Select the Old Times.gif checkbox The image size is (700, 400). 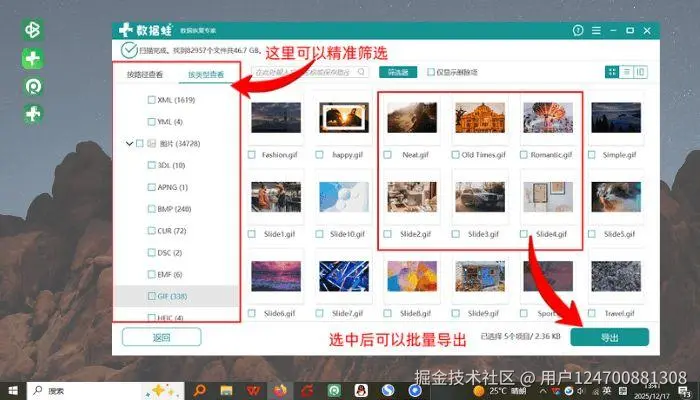click(x=455, y=155)
